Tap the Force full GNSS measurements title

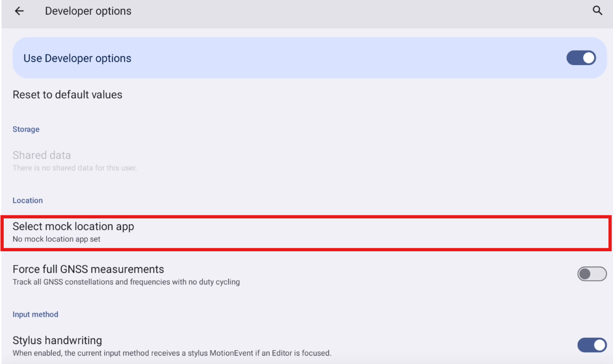click(88, 269)
